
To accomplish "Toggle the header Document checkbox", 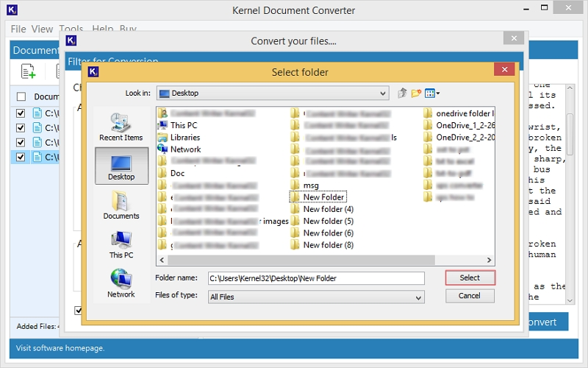I will (21, 96).
